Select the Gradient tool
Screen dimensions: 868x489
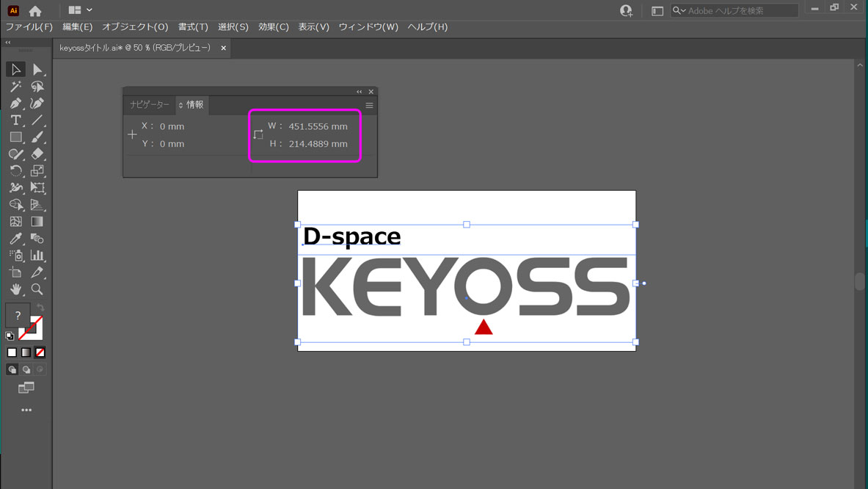point(37,222)
